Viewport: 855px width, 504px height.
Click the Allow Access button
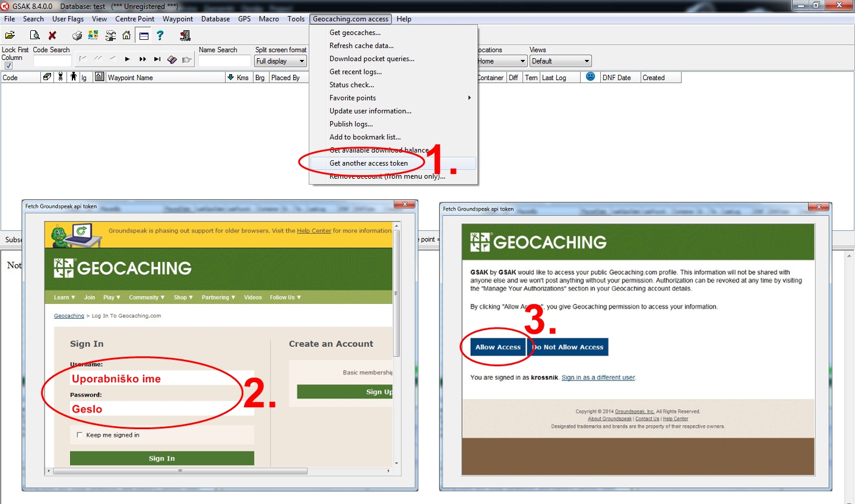pos(498,347)
